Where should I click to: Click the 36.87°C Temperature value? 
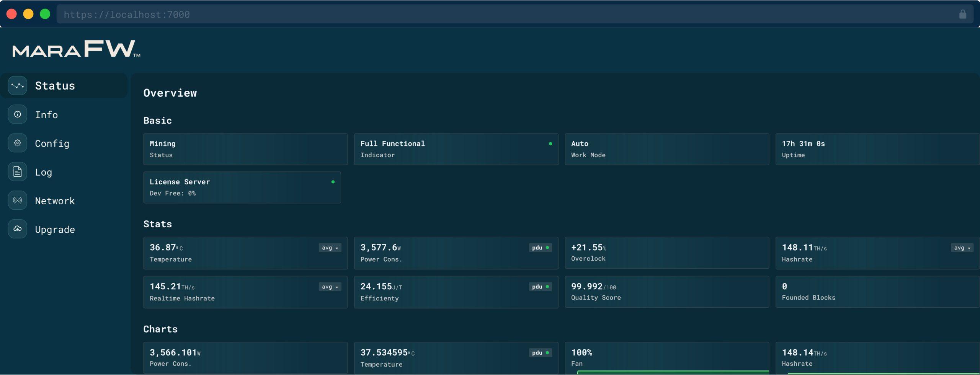[166, 248]
